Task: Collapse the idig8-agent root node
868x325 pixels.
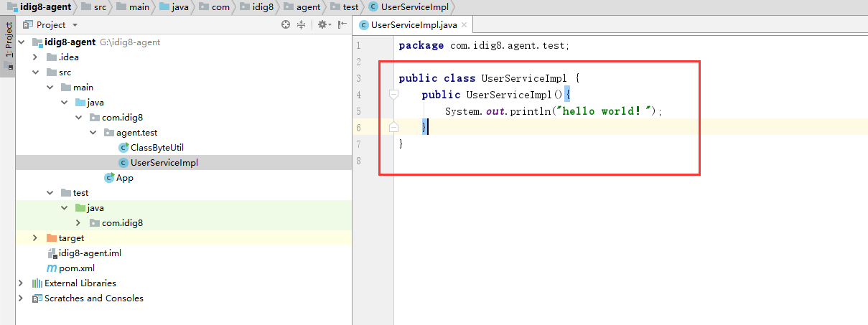Action: [x=22, y=42]
